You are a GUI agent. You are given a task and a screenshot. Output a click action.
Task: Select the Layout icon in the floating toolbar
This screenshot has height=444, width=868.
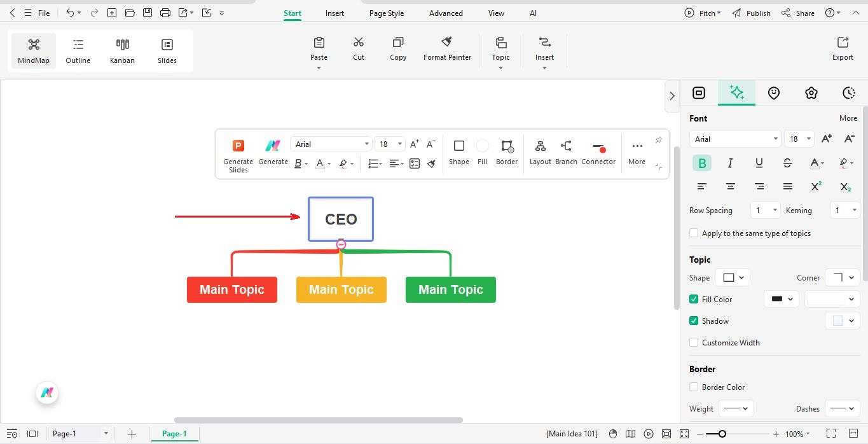coord(540,151)
